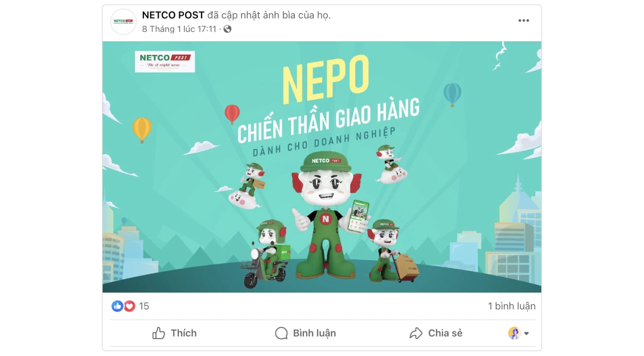Click the small user avatar near Chia sẻ
The height and width of the screenshot is (356, 644).
pos(514,333)
